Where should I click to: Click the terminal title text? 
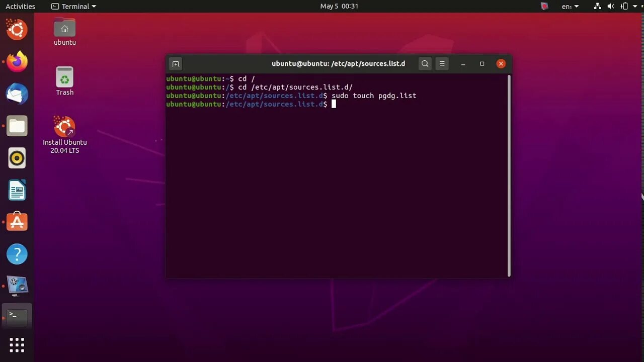tap(338, 64)
